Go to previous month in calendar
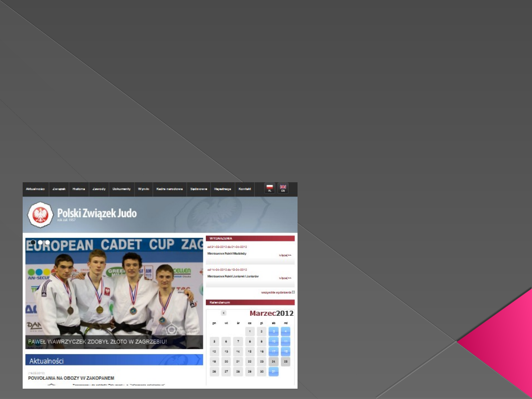This screenshot has width=532, height=399. click(223, 313)
